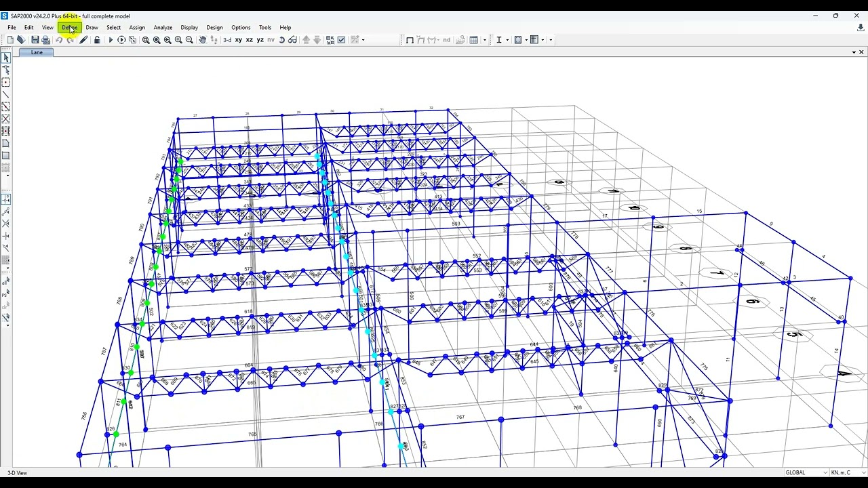This screenshot has width=868, height=488.
Task: Switch to the yz plane view
Action: [260, 40]
